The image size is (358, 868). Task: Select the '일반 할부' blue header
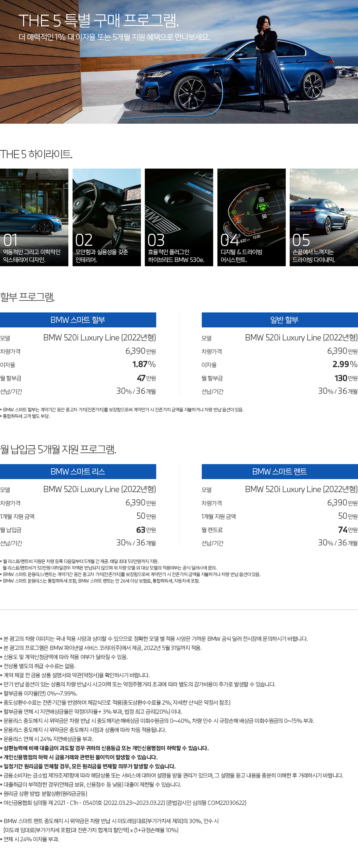pyautogui.click(x=280, y=320)
